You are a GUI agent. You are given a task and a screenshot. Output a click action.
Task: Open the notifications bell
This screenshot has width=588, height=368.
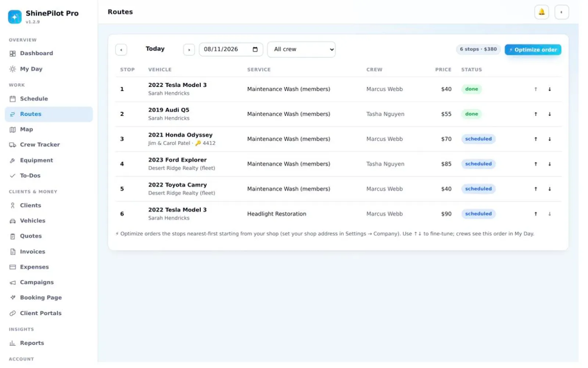point(541,12)
